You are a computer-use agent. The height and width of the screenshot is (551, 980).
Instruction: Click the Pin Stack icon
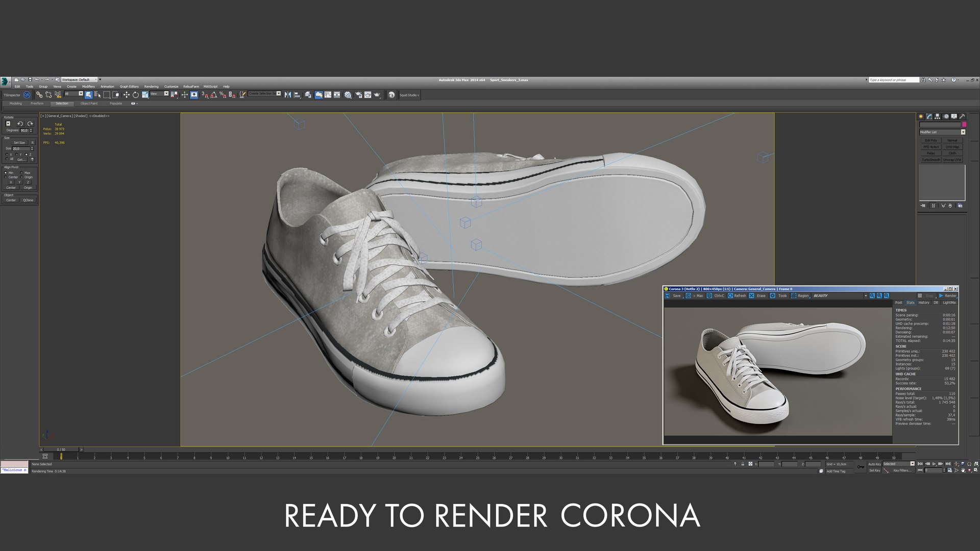923,206
